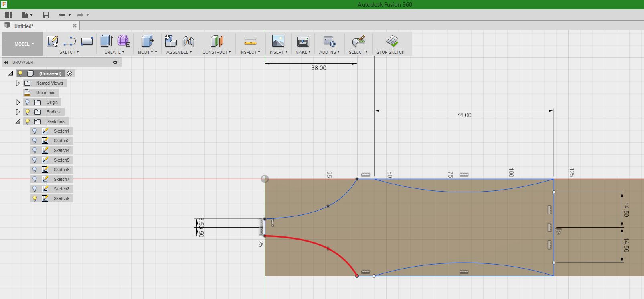The height and width of the screenshot is (299, 644).
Task: Click the Add-Ins scripts icon
Action: coord(330,41)
